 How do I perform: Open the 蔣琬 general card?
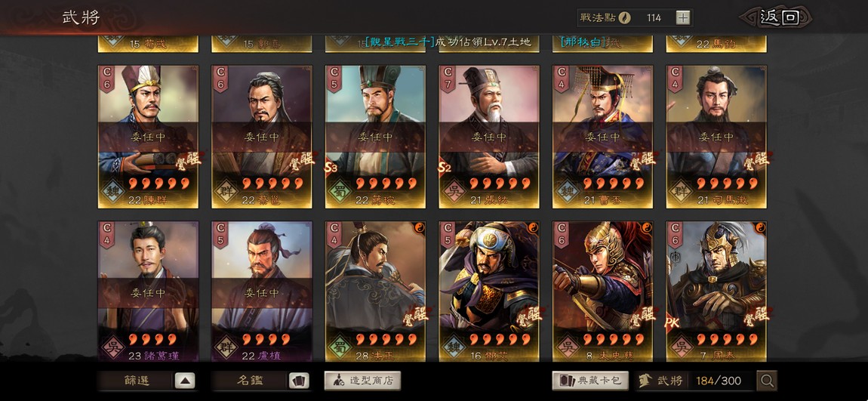[x=375, y=137]
